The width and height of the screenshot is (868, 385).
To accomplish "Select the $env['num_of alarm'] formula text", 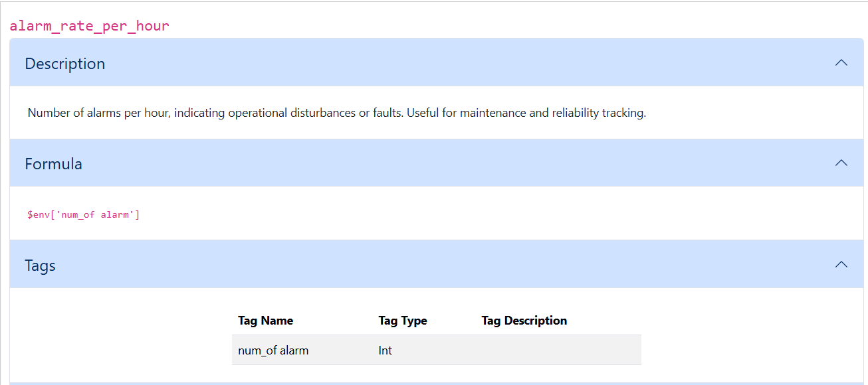I will 84,214.
